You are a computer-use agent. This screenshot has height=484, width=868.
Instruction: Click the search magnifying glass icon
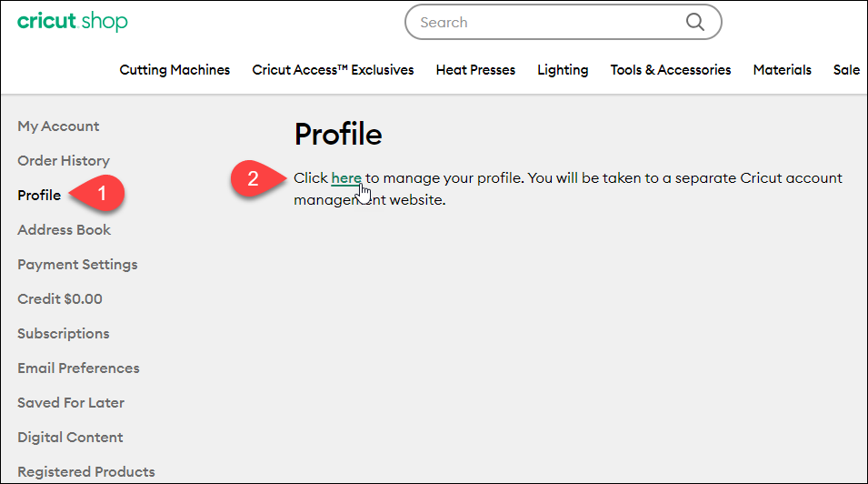coord(695,23)
